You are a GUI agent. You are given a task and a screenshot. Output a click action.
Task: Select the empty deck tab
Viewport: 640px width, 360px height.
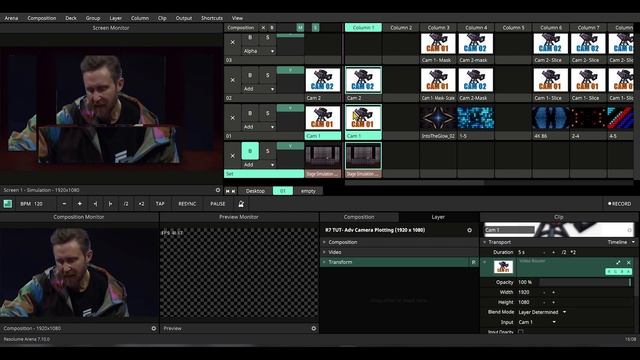(308, 191)
